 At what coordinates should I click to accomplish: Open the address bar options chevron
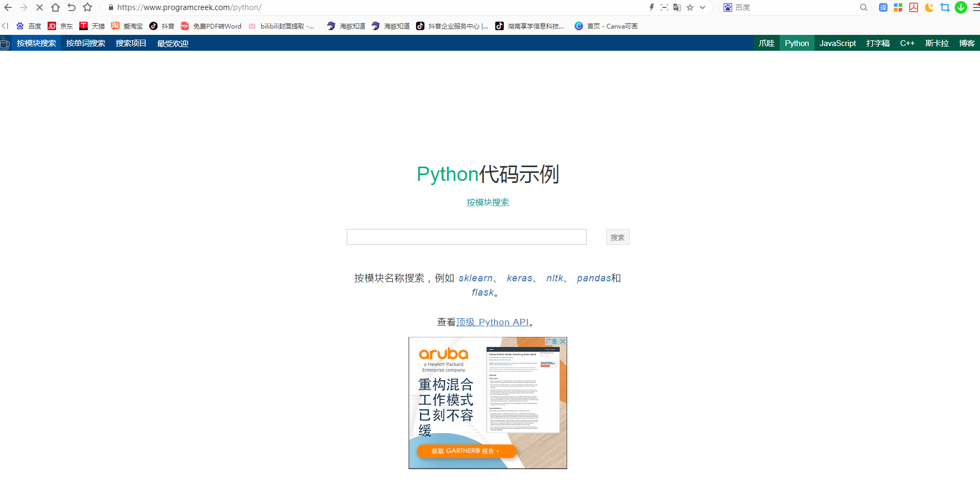point(702,7)
